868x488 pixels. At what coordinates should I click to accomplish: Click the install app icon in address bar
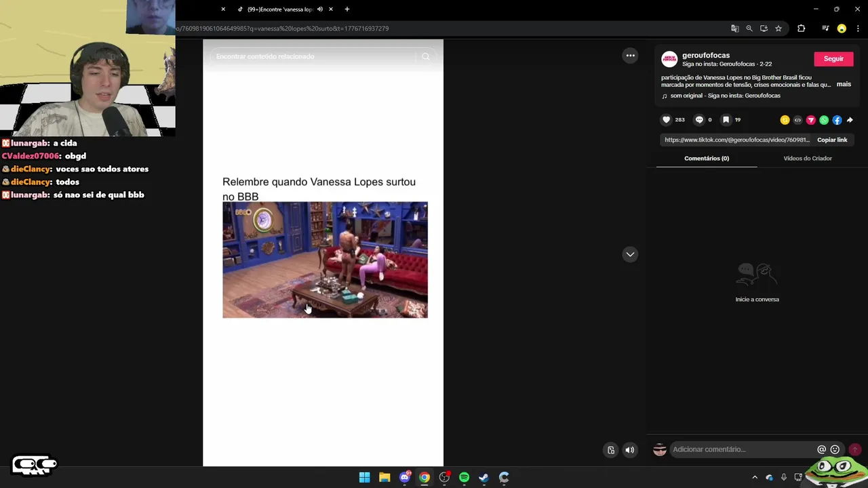764,28
